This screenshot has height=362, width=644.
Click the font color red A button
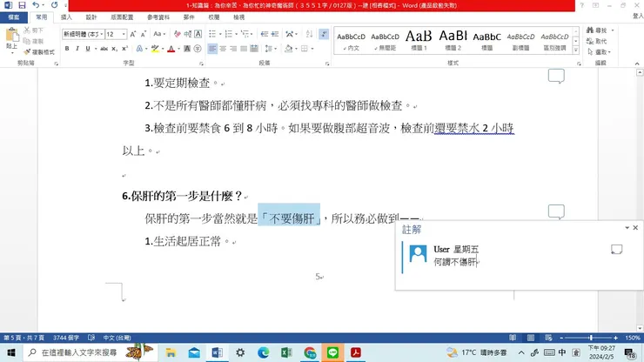tap(171, 49)
